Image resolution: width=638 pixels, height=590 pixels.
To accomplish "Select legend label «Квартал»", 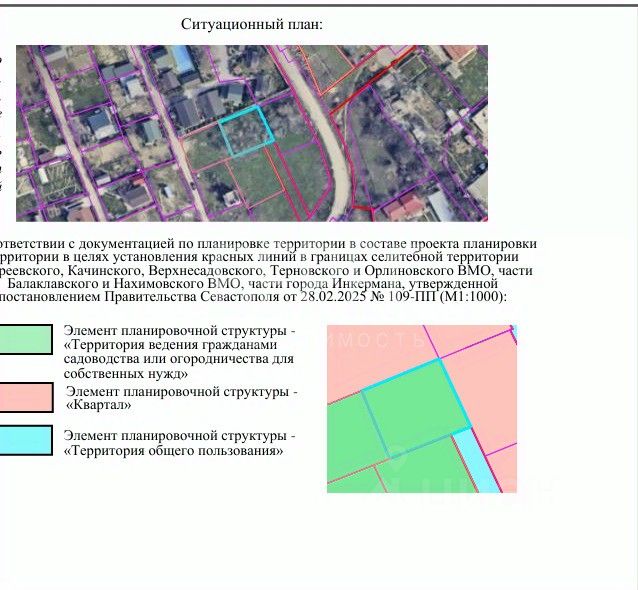I will click(x=98, y=405).
